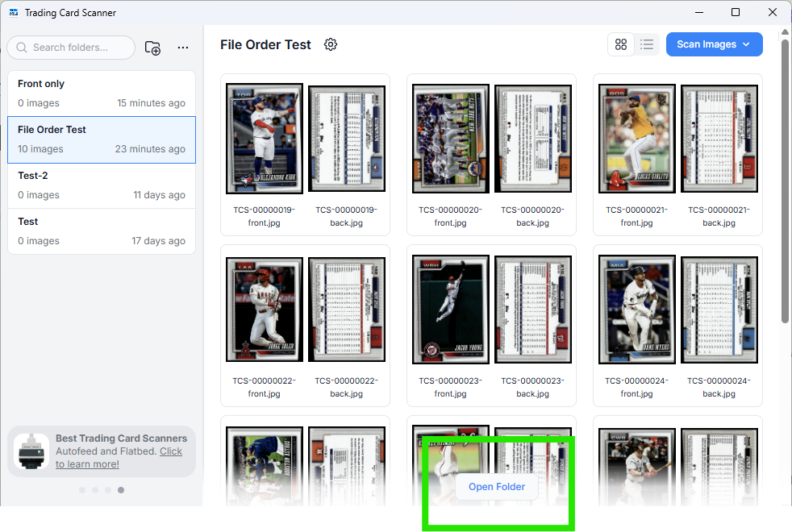Open TCS-00000021-back.jpg card thumbnail
Viewport: 792px width, 532px height.
coord(719,139)
